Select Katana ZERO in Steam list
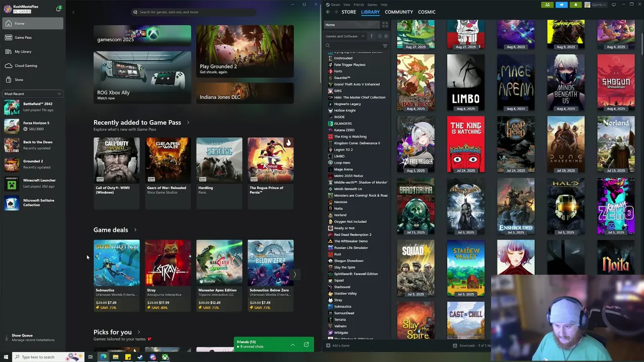Screen dimensions: 644x362 [x=344, y=130]
